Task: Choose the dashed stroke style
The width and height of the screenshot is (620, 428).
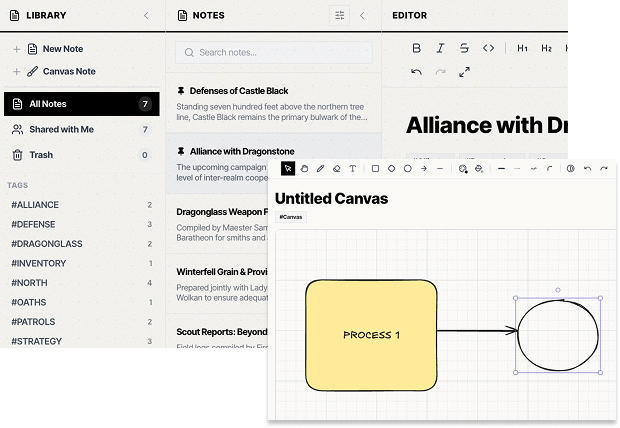Action: point(517,169)
